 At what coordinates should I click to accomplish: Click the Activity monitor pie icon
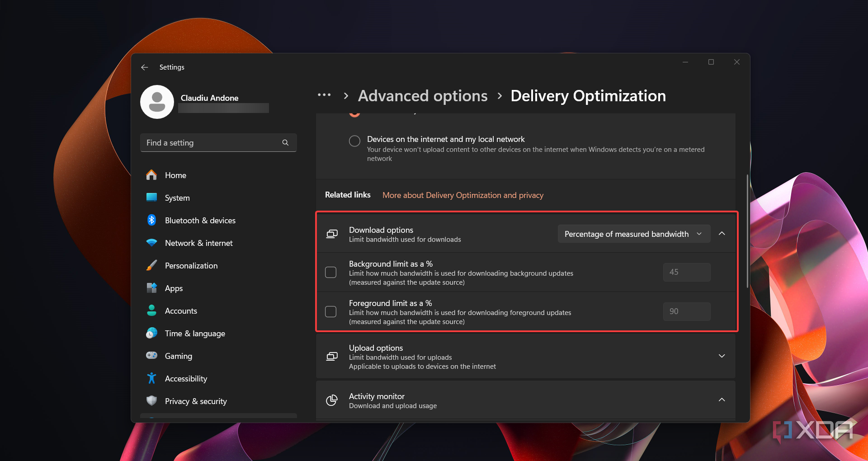point(332,400)
